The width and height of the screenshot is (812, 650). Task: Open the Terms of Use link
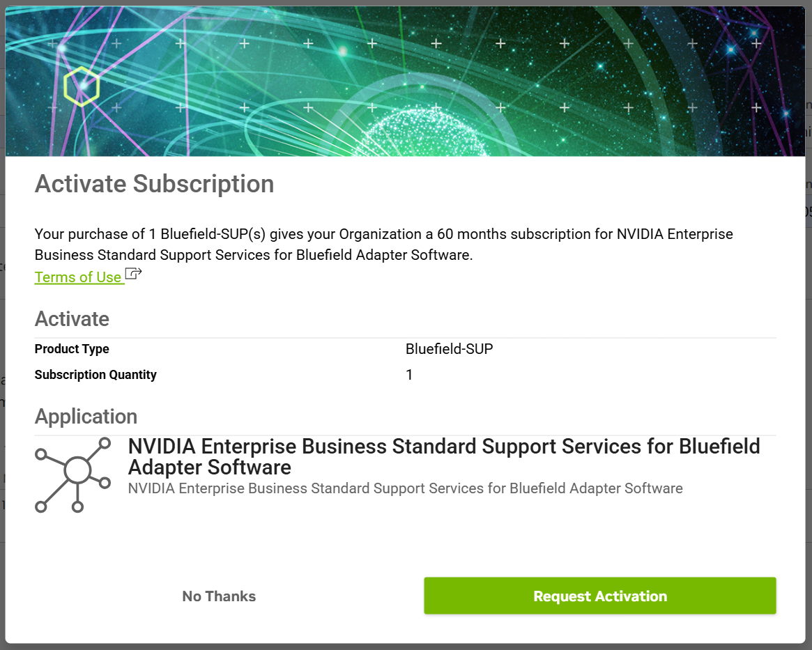point(79,277)
